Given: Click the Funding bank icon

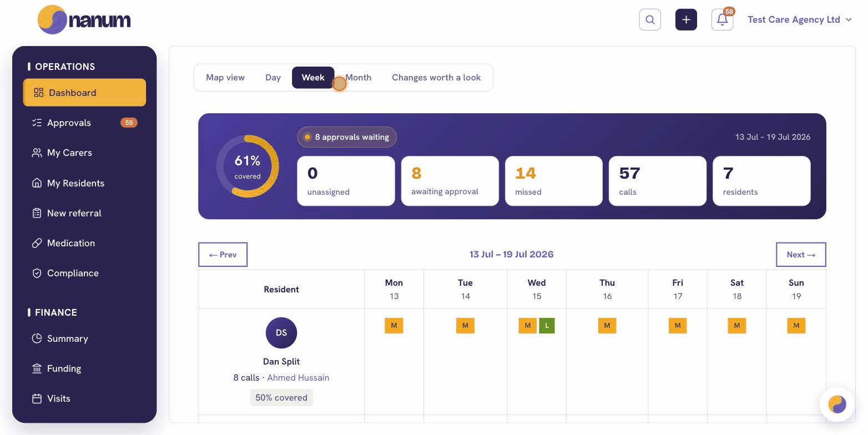Looking at the screenshot, I should tap(37, 368).
